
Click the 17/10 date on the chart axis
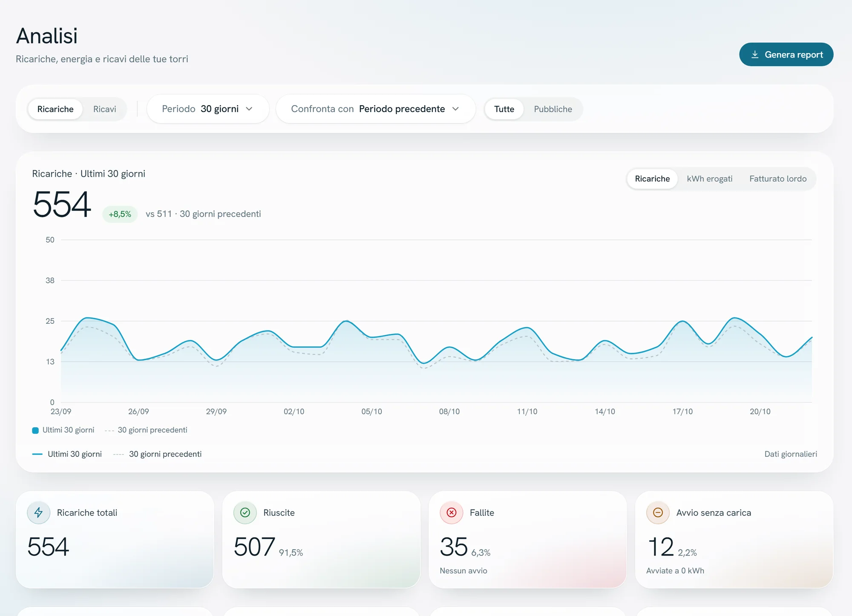[682, 412]
